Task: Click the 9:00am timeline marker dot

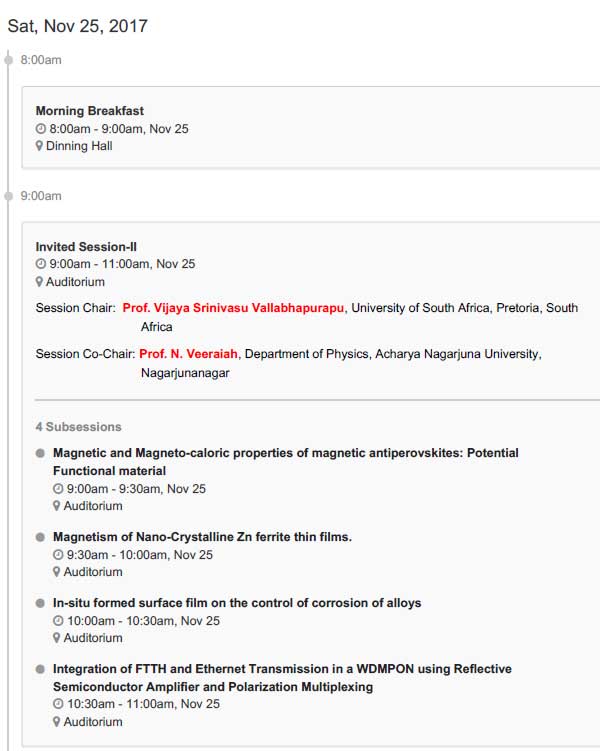Action: tap(8, 196)
